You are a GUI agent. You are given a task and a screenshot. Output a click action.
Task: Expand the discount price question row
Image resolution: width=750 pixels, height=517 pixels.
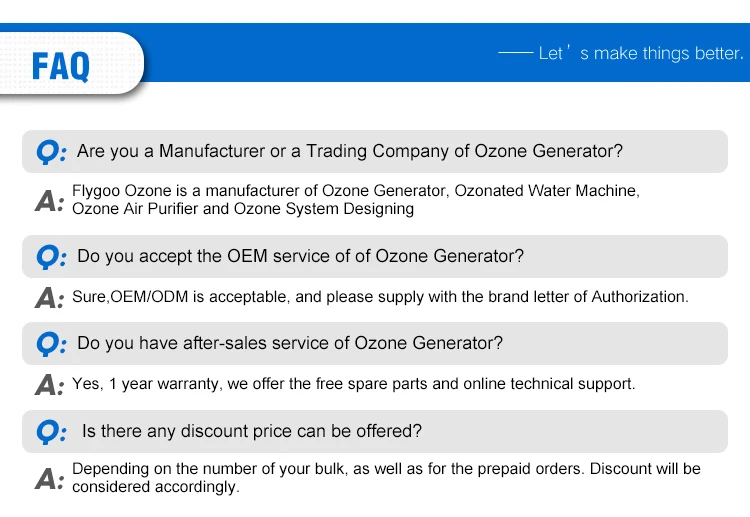pos(252,432)
